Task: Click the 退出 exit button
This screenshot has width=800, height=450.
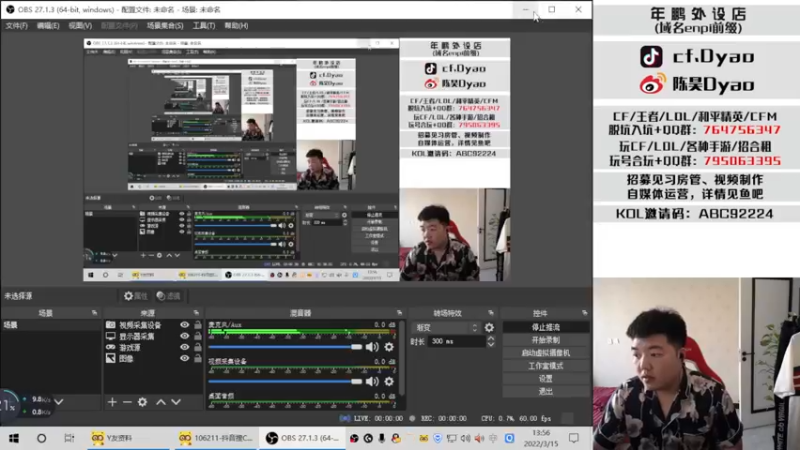Action: coord(546,391)
